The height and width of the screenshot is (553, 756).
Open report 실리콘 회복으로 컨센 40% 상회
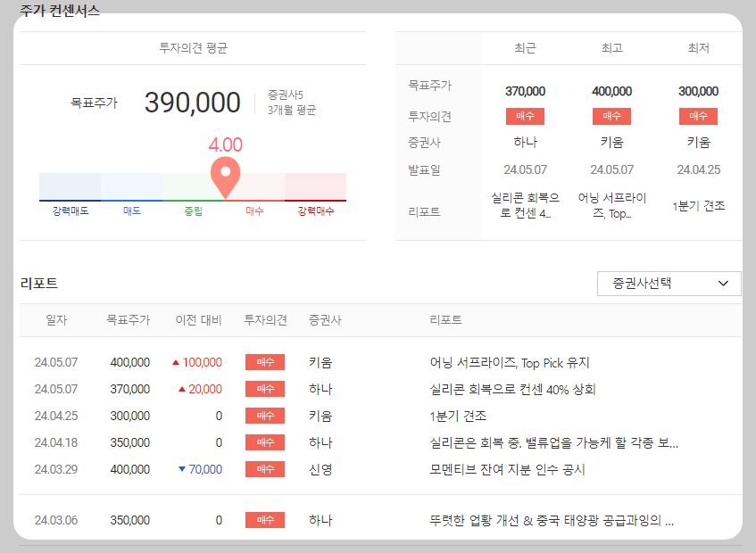(x=512, y=389)
